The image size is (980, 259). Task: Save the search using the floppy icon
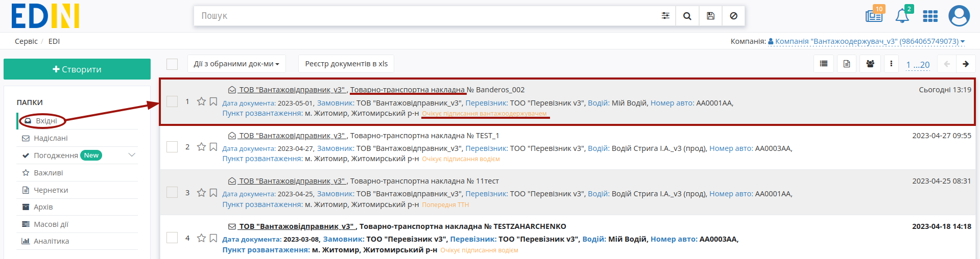(x=710, y=16)
